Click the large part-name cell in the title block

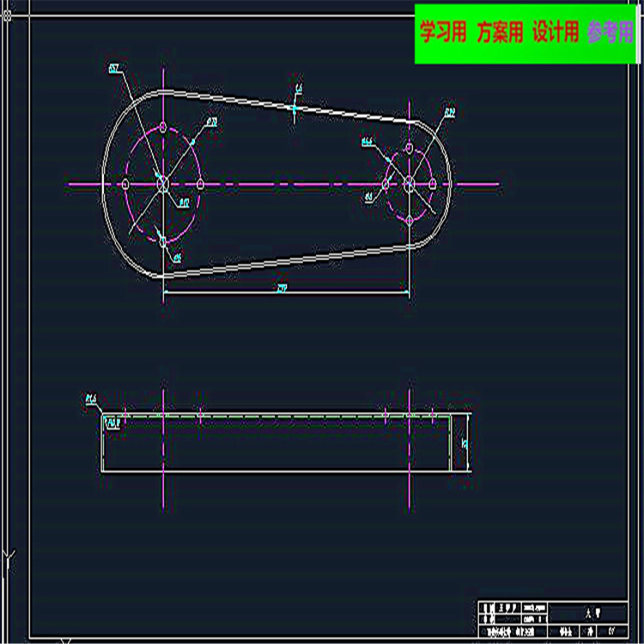(588, 614)
